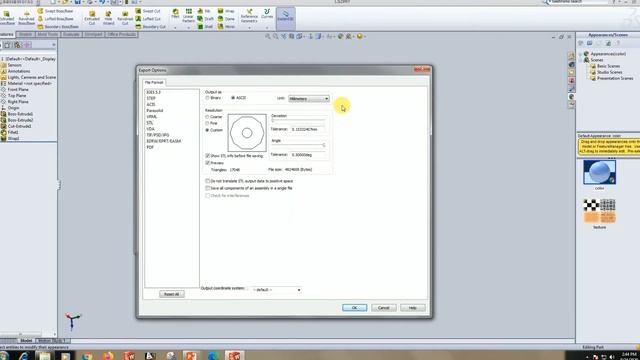This screenshot has height=360, width=640.
Task: Click the Dome feature icon
Action: click(x=220, y=19)
